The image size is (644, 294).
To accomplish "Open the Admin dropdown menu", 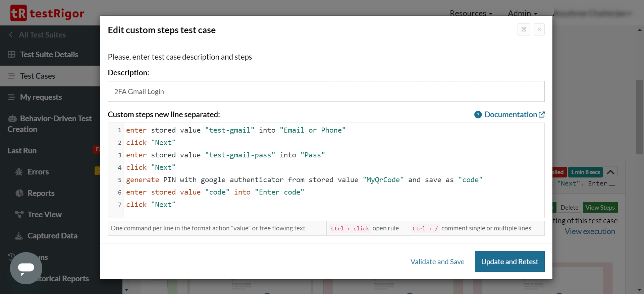I will point(523,13).
